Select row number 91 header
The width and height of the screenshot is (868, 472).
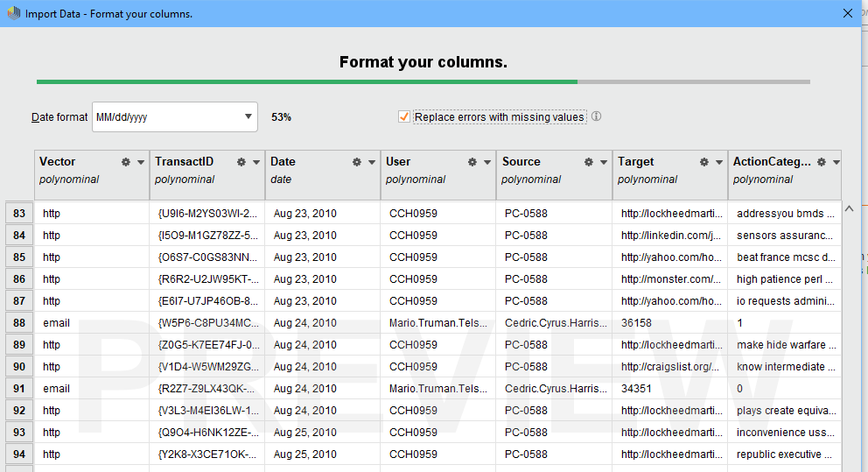click(19, 388)
